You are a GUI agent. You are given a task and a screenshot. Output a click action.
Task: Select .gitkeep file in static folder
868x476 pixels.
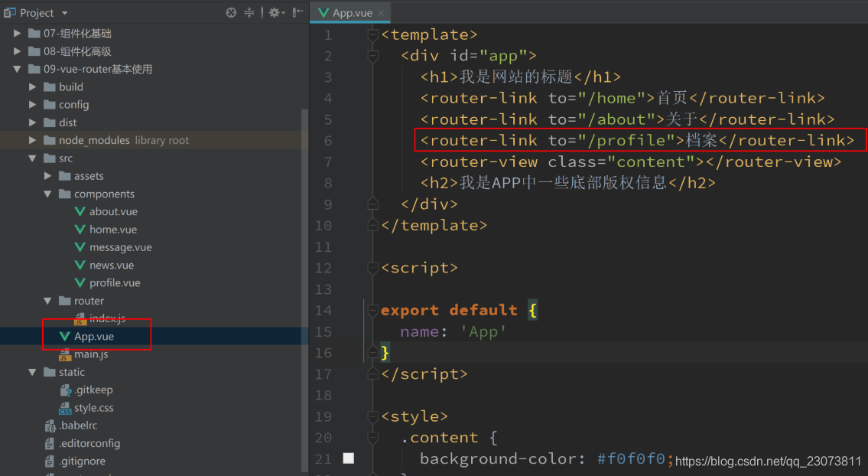pos(93,390)
